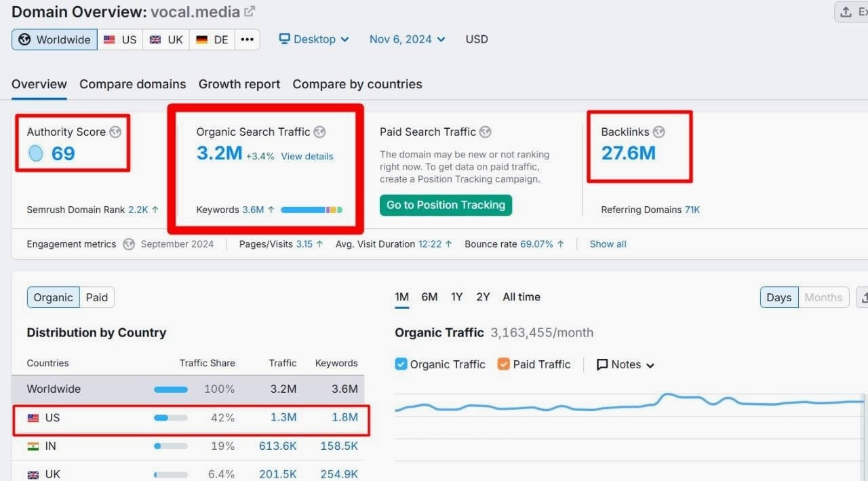Click Pages/Visits 3.15 value
868x481 pixels.
304,244
